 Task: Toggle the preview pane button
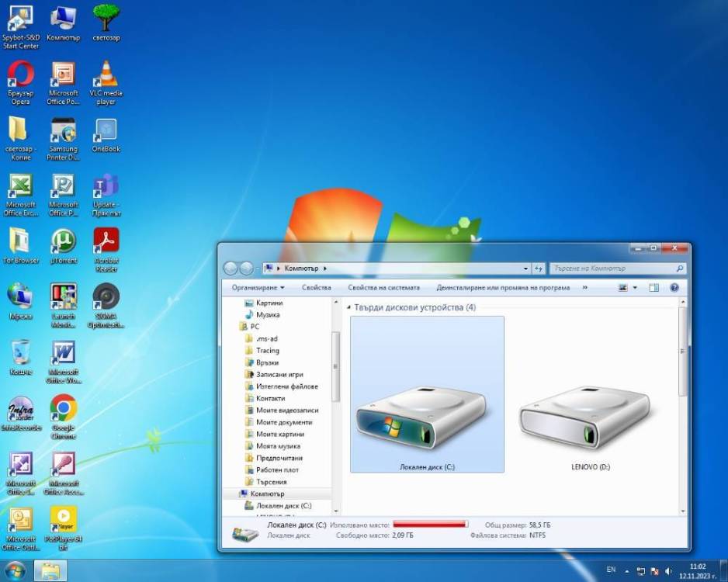tap(653, 288)
